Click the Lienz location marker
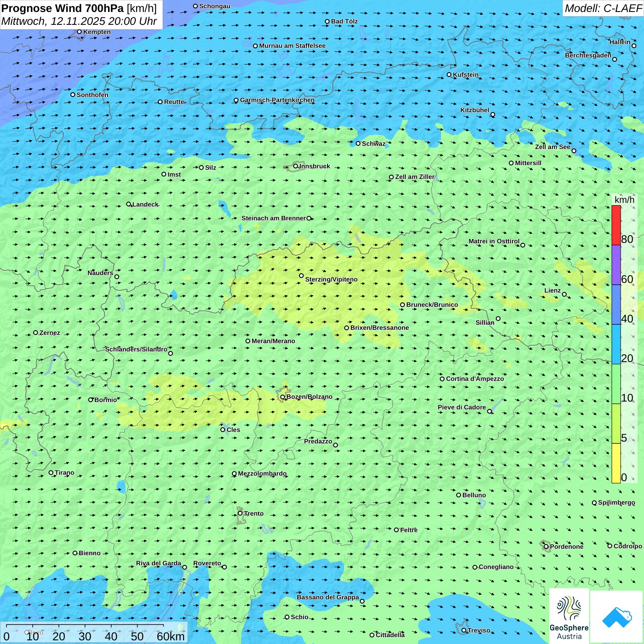 click(564, 294)
